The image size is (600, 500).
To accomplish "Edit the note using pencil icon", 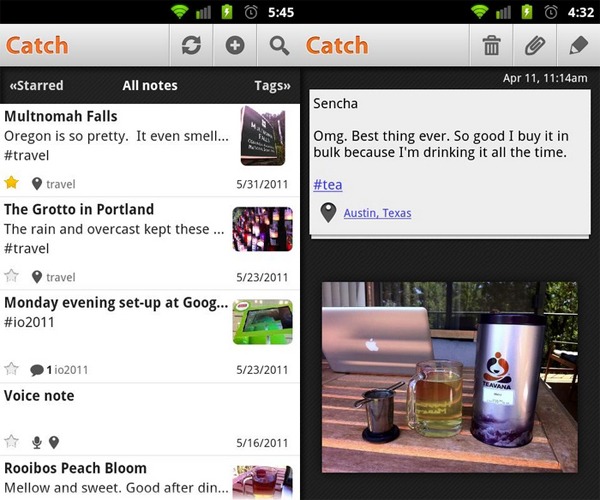I will click(x=577, y=46).
